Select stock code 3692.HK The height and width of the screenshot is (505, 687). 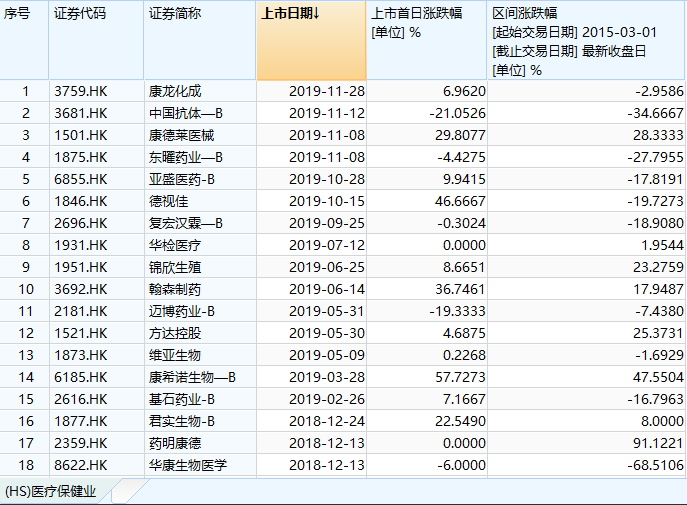tap(81, 289)
